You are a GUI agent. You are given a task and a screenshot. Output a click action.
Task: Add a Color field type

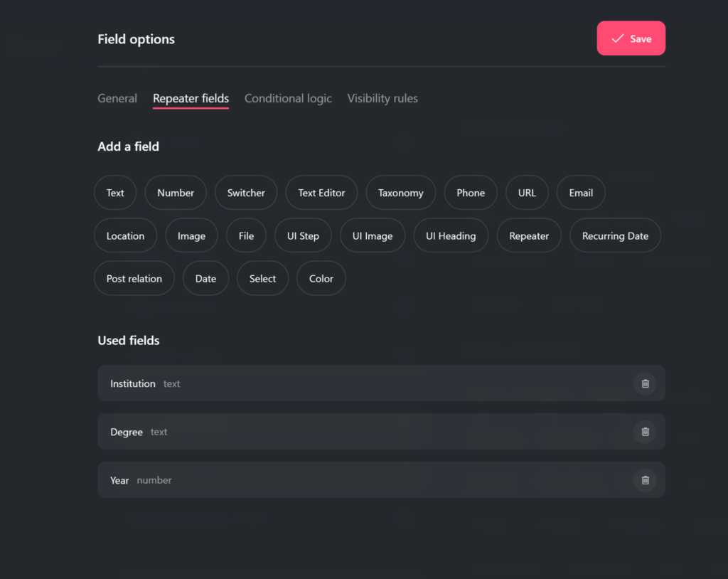point(321,278)
